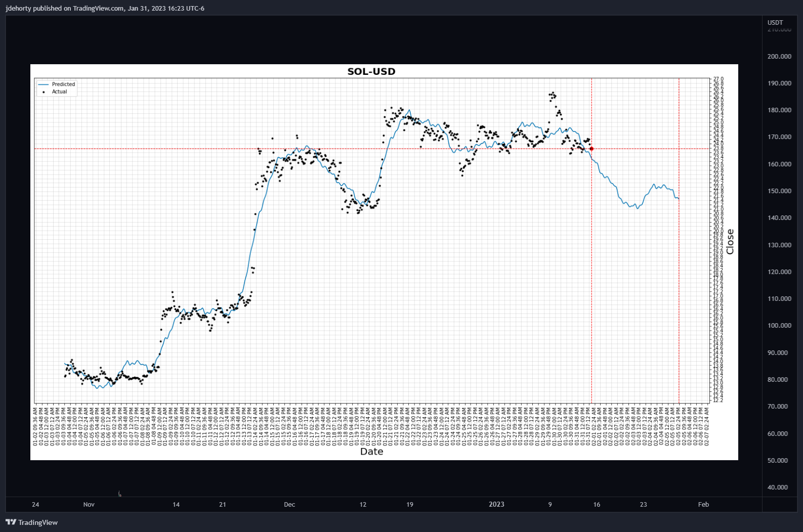Image resolution: width=803 pixels, height=532 pixels.
Task: Click the Close axis label
Action: [730, 242]
